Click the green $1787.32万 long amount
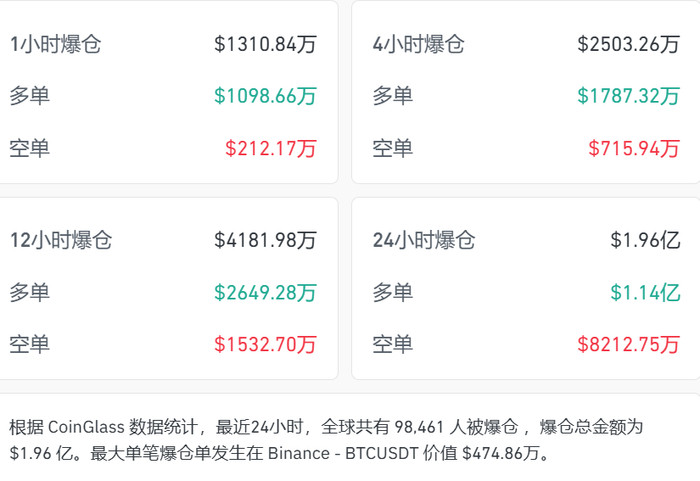Image resolution: width=700 pixels, height=481 pixels. coord(628,96)
